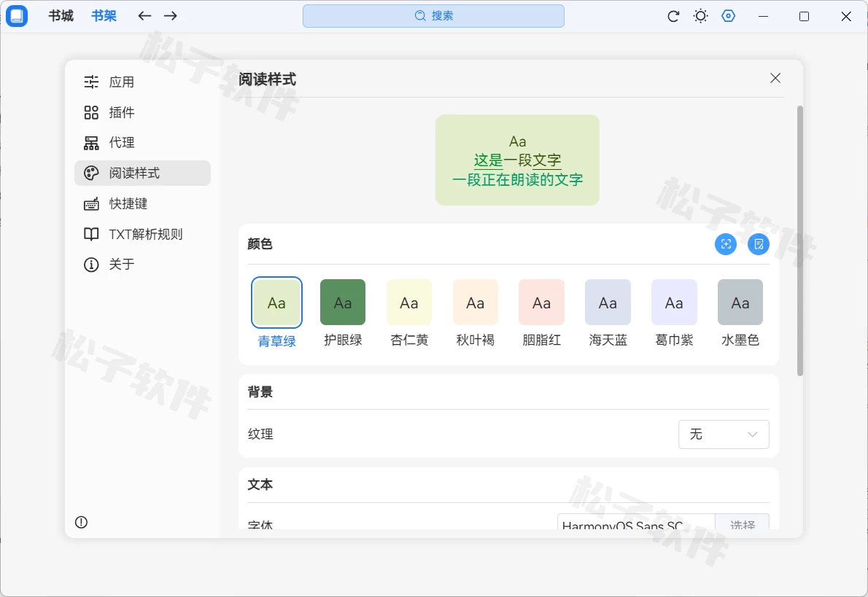Image resolution: width=868 pixels, height=597 pixels.
Task: Click the refresh icon in the title bar
Action: tap(673, 16)
